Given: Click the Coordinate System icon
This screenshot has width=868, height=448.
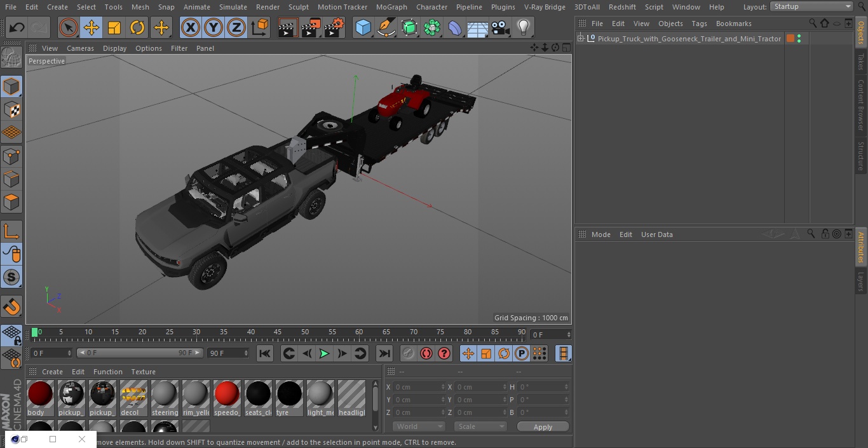Looking at the screenshot, I should (x=260, y=28).
